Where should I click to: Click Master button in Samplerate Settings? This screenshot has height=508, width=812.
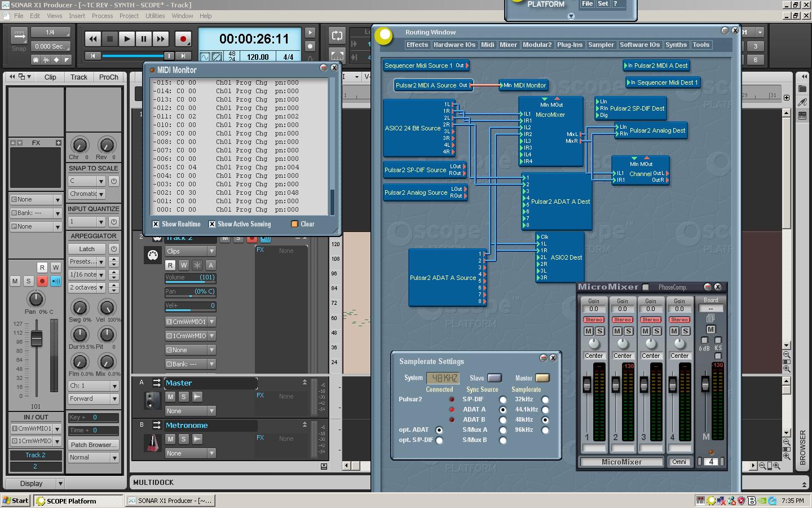coord(542,378)
